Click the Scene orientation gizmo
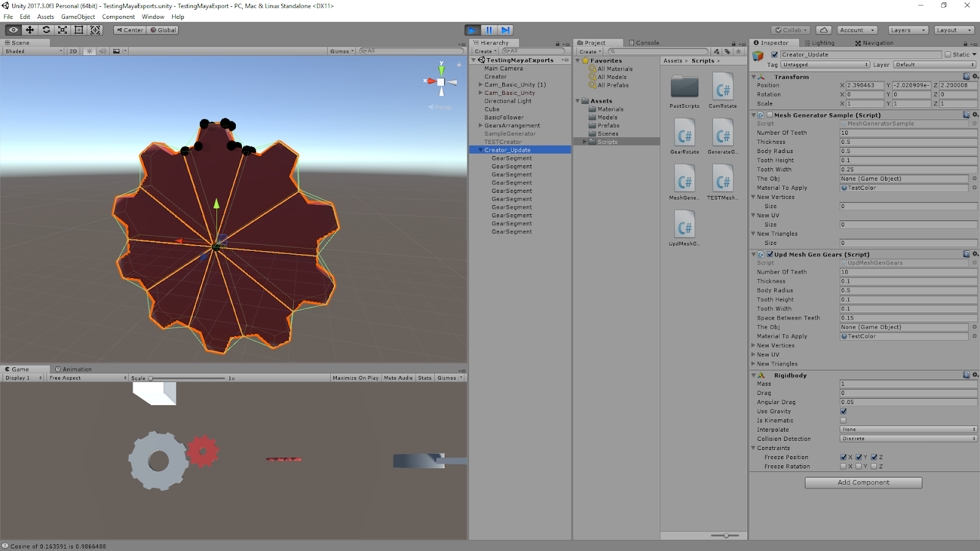980x551 pixels. coord(441,81)
